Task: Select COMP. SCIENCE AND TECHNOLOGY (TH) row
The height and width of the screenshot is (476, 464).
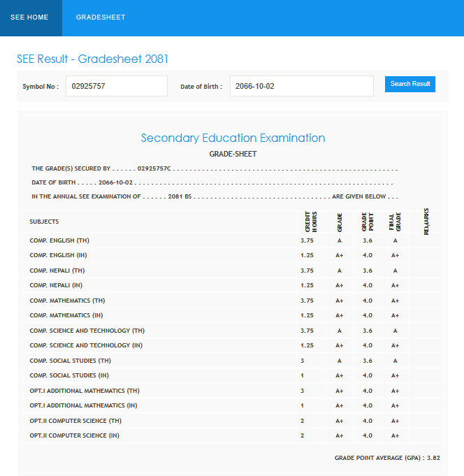Action: [87, 331]
